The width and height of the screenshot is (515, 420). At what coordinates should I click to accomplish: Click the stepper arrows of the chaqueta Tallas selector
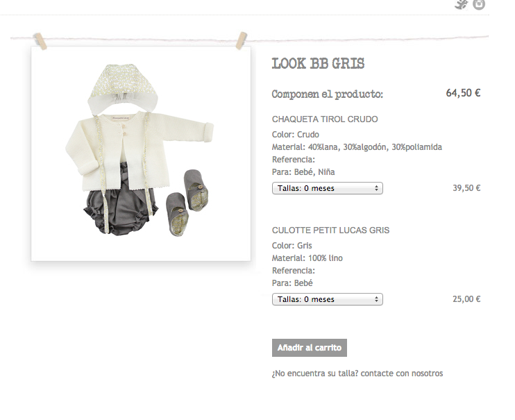click(x=376, y=188)
